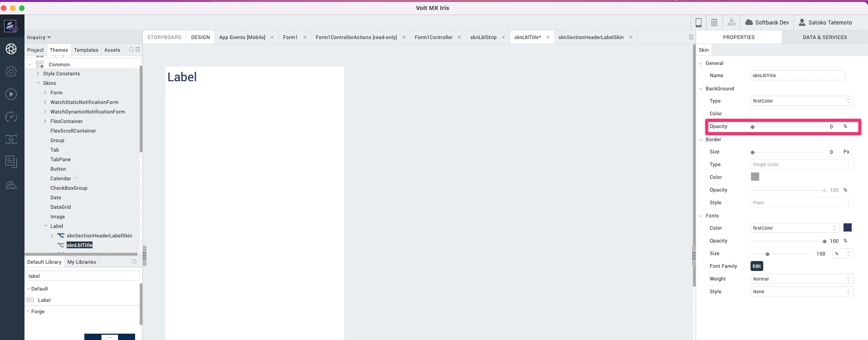Click search icon in library panel

(134, 262)
